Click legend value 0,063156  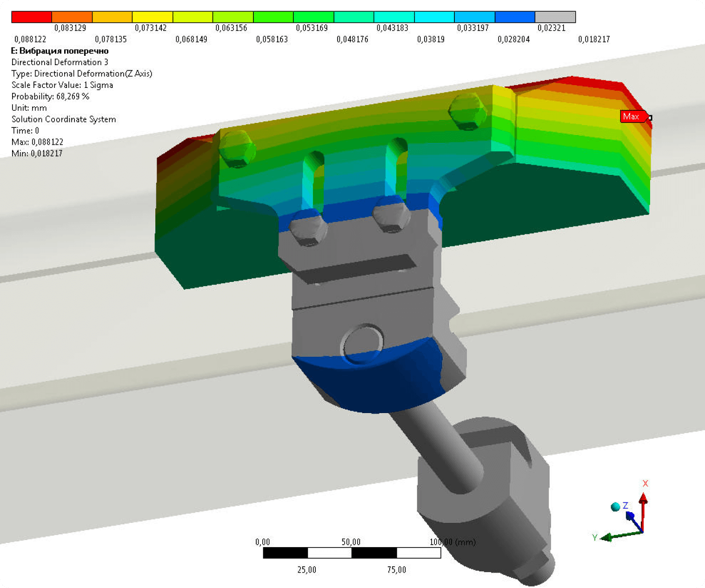pyautogui.click(x=231, y=28)
